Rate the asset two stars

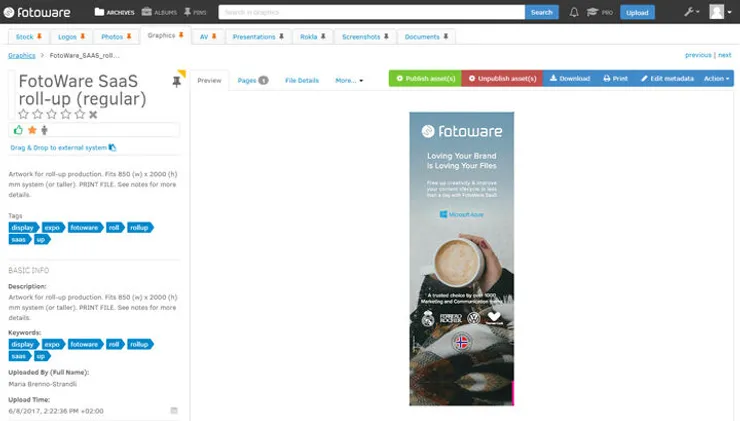[37, 114]
